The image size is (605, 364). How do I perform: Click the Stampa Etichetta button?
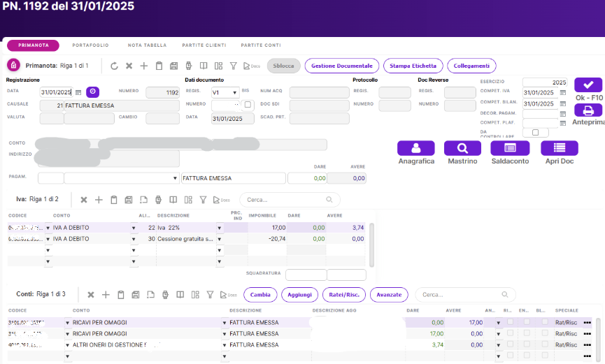[413, 66]
